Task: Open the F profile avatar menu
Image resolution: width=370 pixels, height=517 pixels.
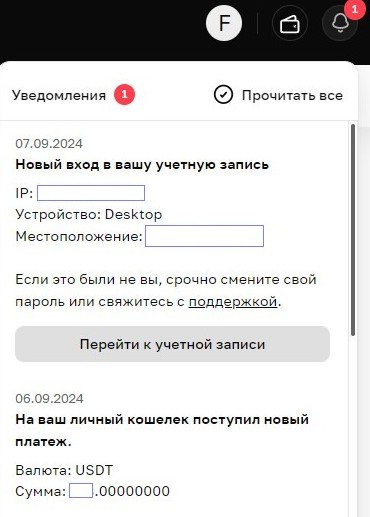Action: point(224,23)
